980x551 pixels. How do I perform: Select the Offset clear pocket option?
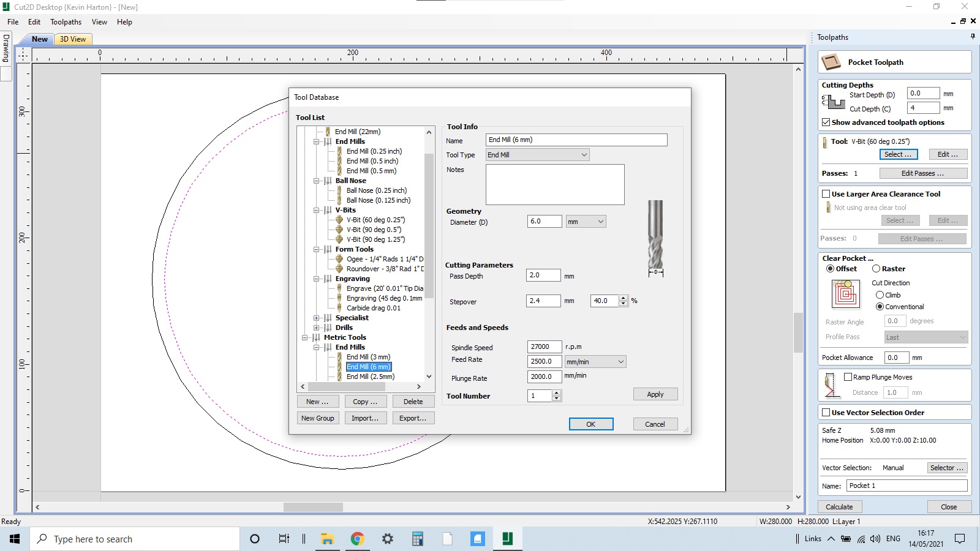[x=830, y=269]
